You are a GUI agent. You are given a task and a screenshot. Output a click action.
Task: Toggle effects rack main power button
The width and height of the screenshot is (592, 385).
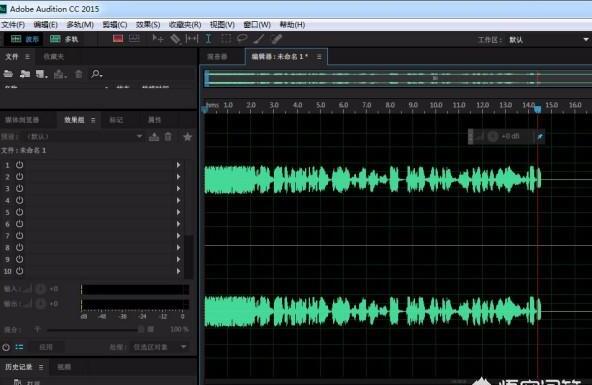click(x=6, y=347)
